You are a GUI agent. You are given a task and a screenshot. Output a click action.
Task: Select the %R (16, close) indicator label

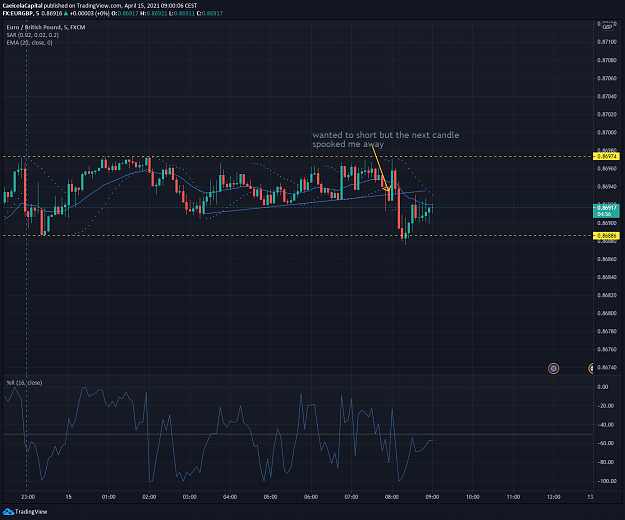click(24, 383)
